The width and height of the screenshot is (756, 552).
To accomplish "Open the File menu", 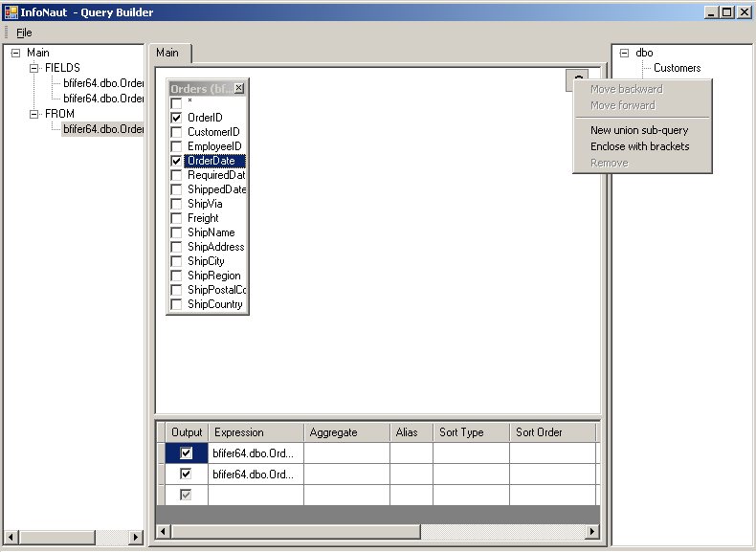I will pyautogui.click(x=24, y=33).
